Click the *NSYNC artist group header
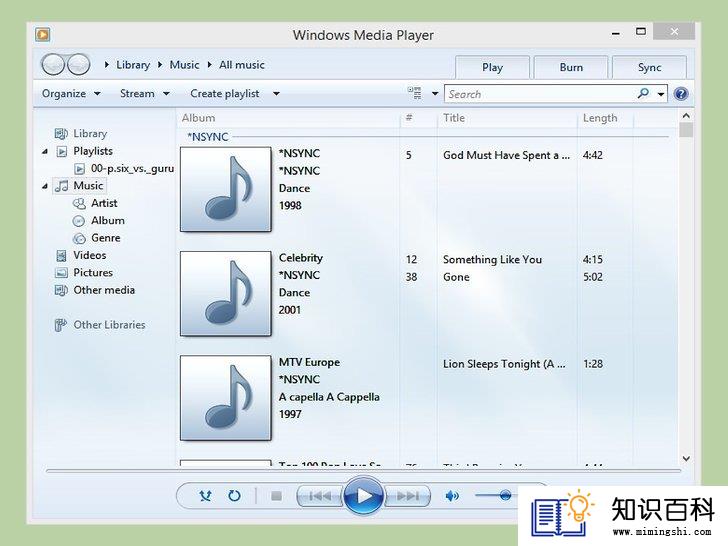The image size is (728, 546). tap(208, 137)
